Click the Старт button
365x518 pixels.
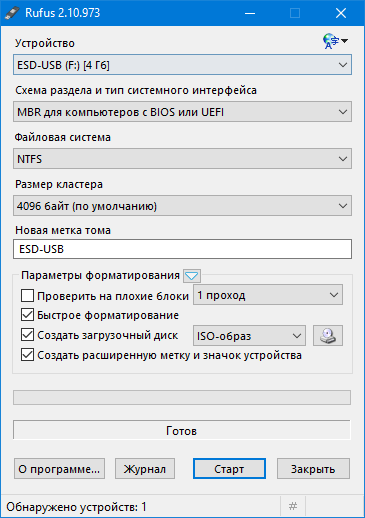pyautogui.click(x=229, y=469)
